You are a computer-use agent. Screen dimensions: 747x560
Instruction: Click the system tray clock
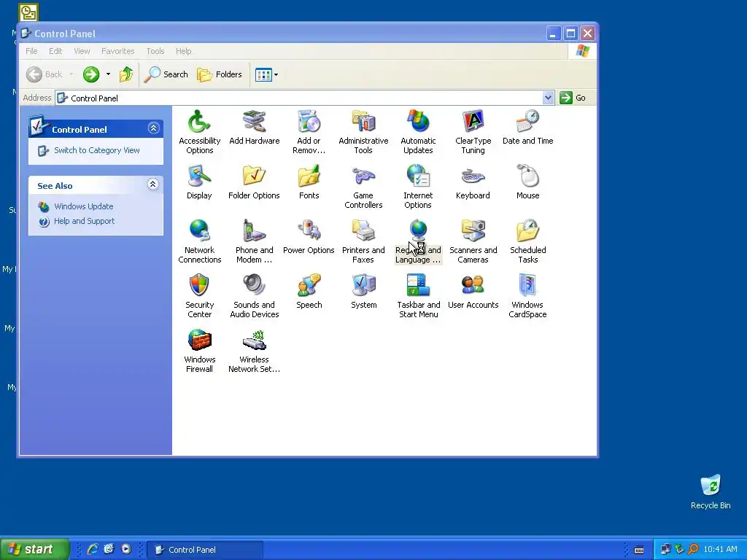coord(720,549)
